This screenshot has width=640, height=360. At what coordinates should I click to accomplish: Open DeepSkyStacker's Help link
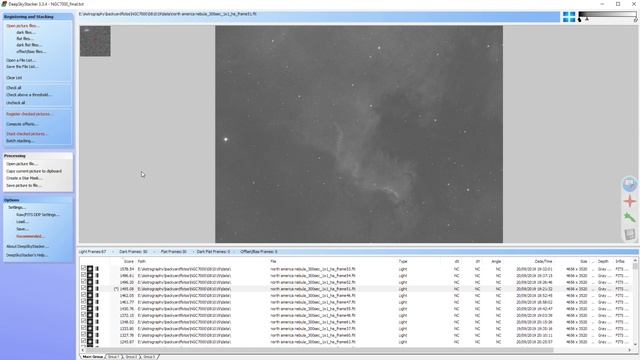(27, 255)
